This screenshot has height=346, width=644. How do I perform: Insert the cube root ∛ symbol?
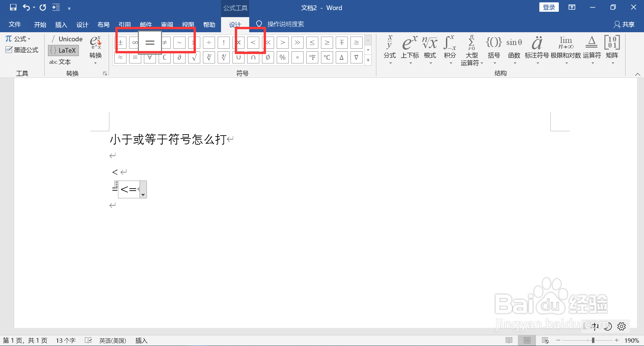coord(209,57)
